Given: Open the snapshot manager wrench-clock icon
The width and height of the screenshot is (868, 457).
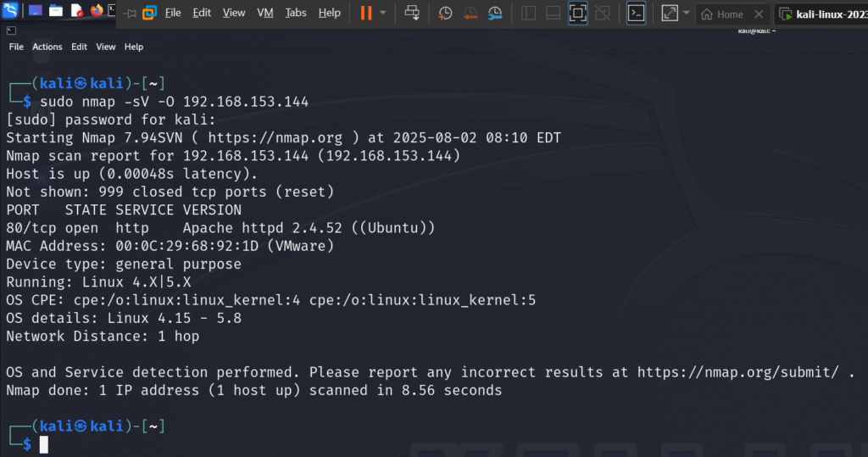Looking at the screenshot, I should pos(495,14).
